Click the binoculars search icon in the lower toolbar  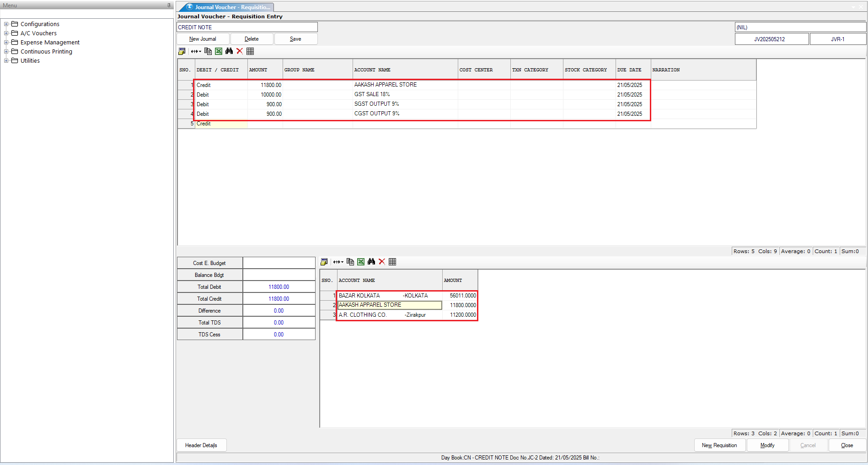click(x=371, y=262)
